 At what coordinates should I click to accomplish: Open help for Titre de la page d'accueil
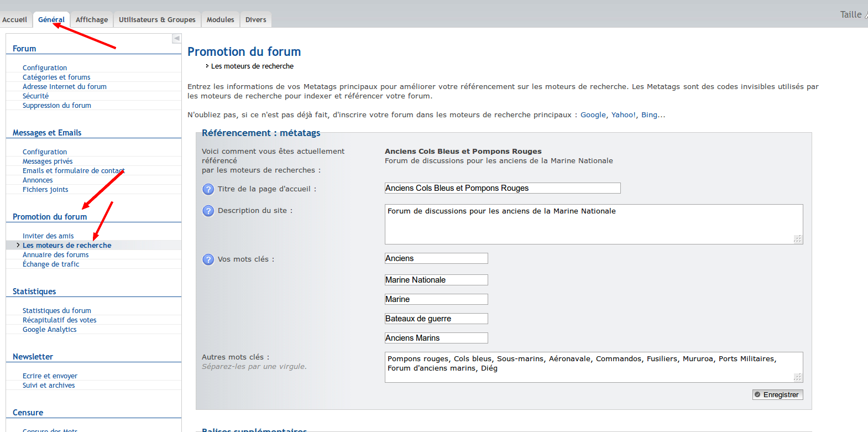click(x=208, y=189)
